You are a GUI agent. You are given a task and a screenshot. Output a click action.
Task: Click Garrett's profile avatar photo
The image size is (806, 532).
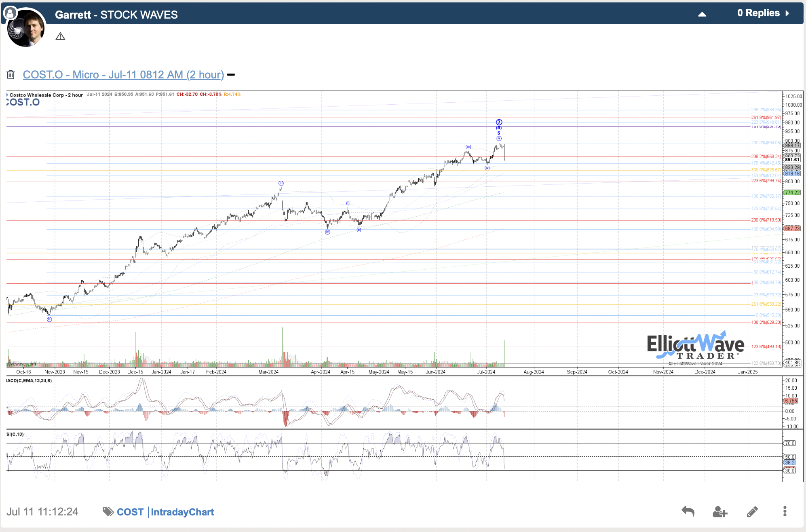[26, 28]
